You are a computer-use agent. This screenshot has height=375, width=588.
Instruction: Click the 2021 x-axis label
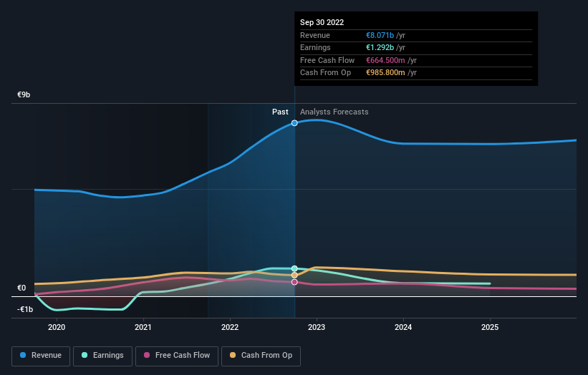coord(143,327)
